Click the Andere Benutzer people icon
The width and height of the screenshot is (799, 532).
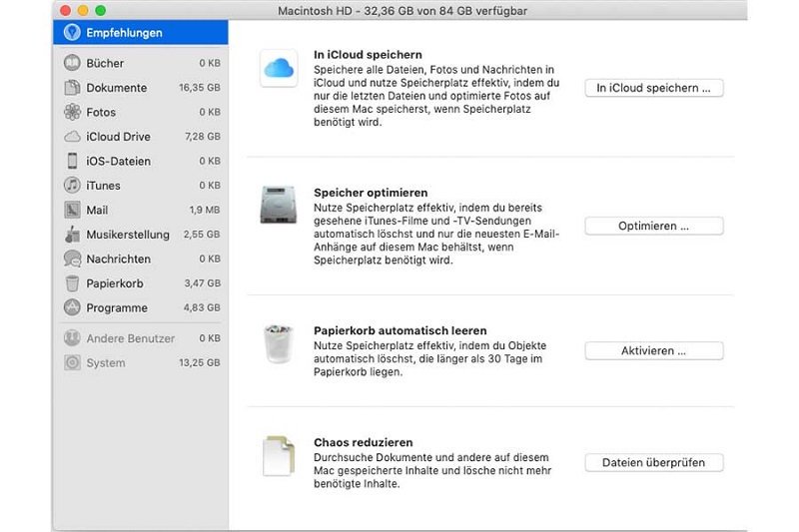tap(72, 338)
